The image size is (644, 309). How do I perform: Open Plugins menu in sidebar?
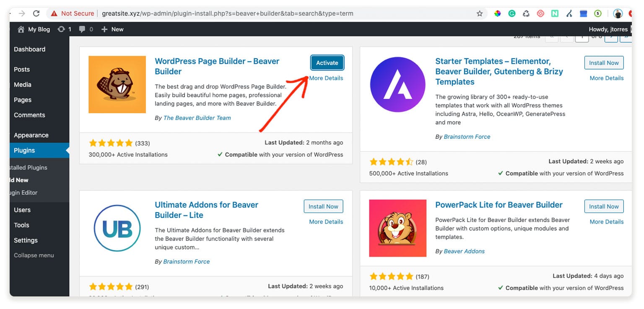pyautogui.click(x=39, y=151)
